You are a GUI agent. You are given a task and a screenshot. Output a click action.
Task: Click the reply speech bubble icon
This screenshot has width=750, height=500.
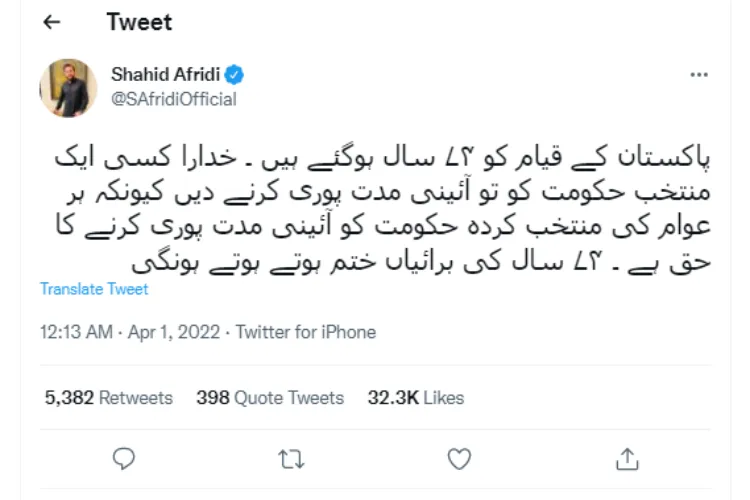pyautogui.click(x=124, y=458)
